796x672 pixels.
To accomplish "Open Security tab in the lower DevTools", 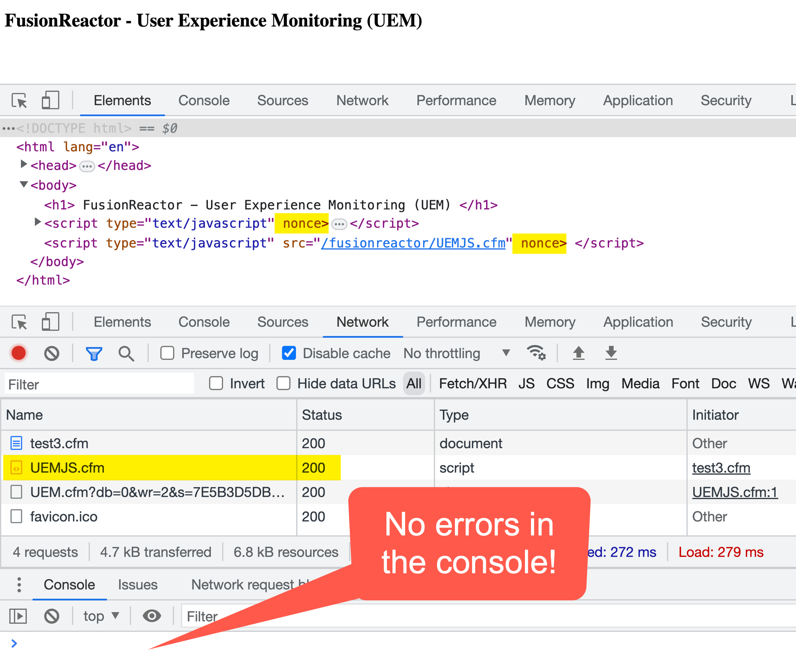I will (x=726, y=322).
